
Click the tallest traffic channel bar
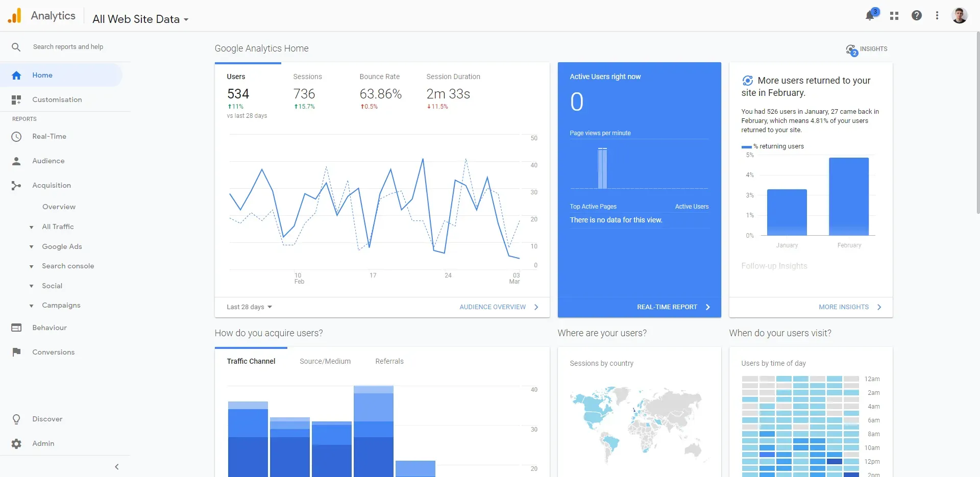(374, 432)
